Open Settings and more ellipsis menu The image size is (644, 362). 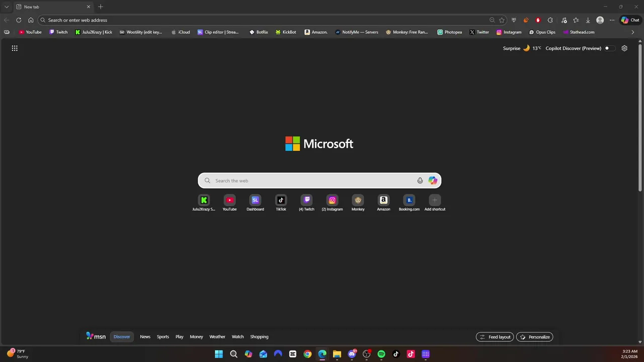[x=612, y=20]
